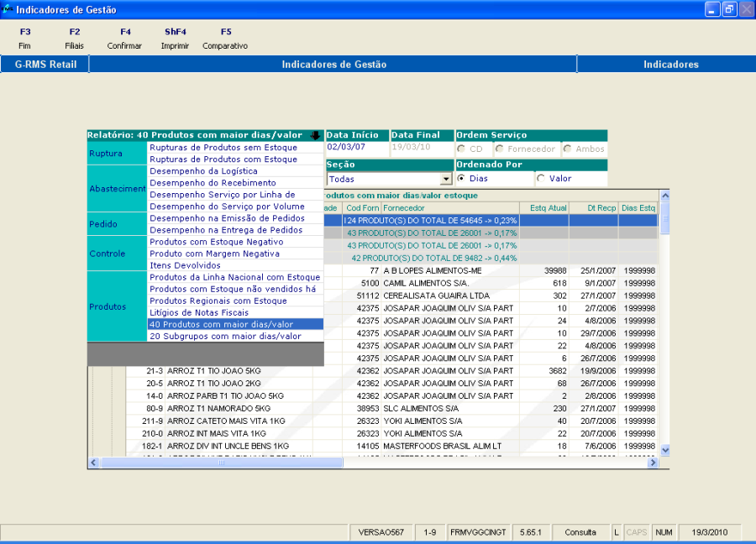Select 20 Subgrupos com maior dias/valor
Screen dimensions: 756x544
(225, 336)
